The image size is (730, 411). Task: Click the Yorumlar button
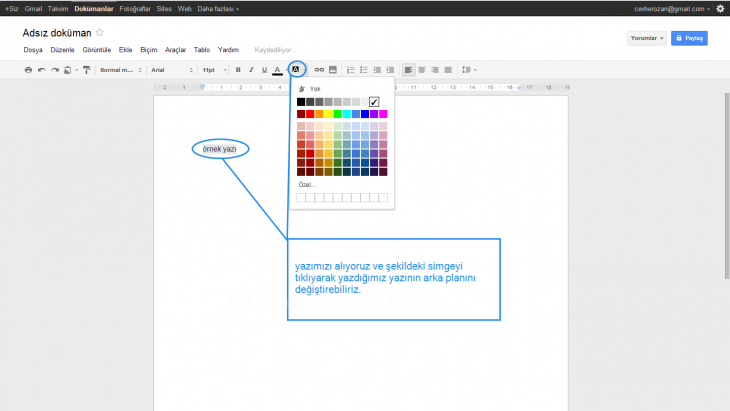[646, 38]
